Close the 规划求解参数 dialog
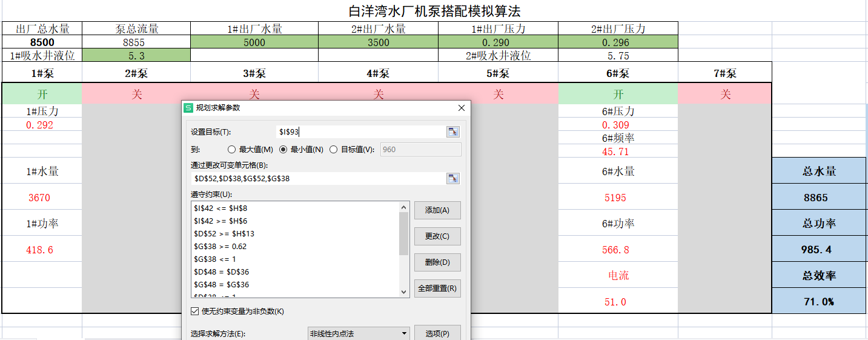Image resolution: width=868 pixels, height=340 pixels. click(462, 108)
